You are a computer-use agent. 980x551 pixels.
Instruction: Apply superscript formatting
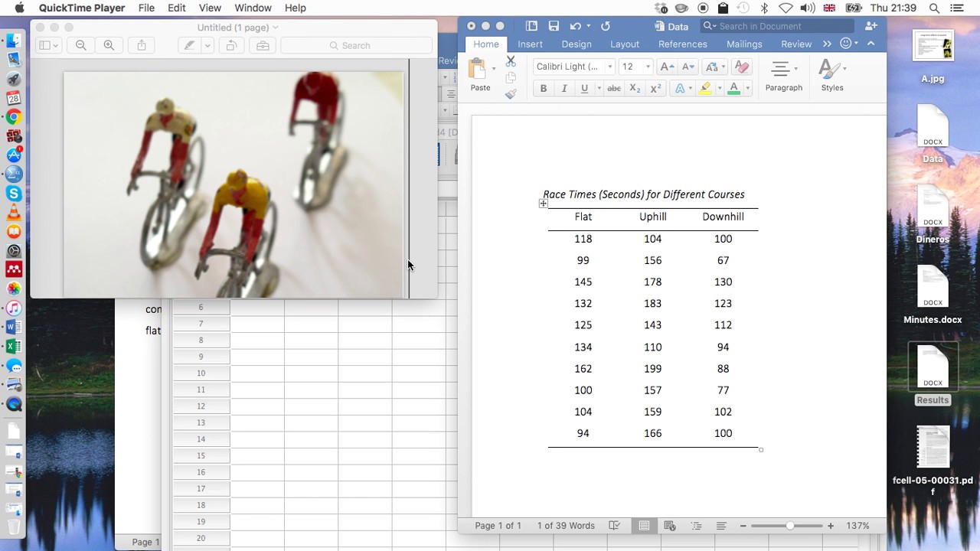[x=655, y=89]
